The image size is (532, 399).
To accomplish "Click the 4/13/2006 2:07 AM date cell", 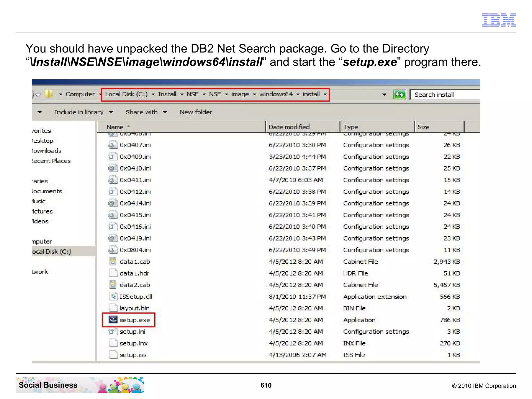I will pyautogui.click(x=298, y=355).
